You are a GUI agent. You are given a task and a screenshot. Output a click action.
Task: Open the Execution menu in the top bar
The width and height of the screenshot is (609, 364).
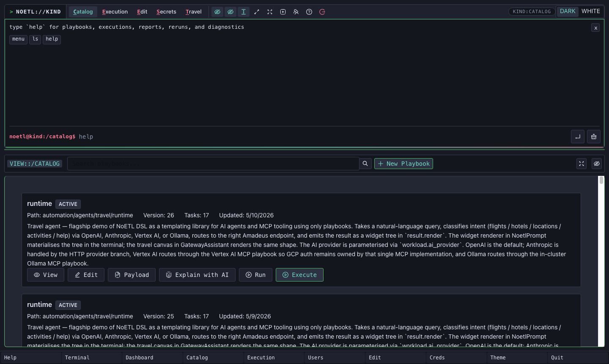coord(115,12)
